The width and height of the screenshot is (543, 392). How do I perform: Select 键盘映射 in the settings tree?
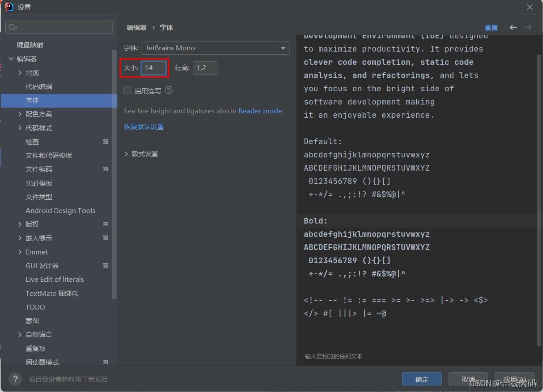tap(30, 45)
